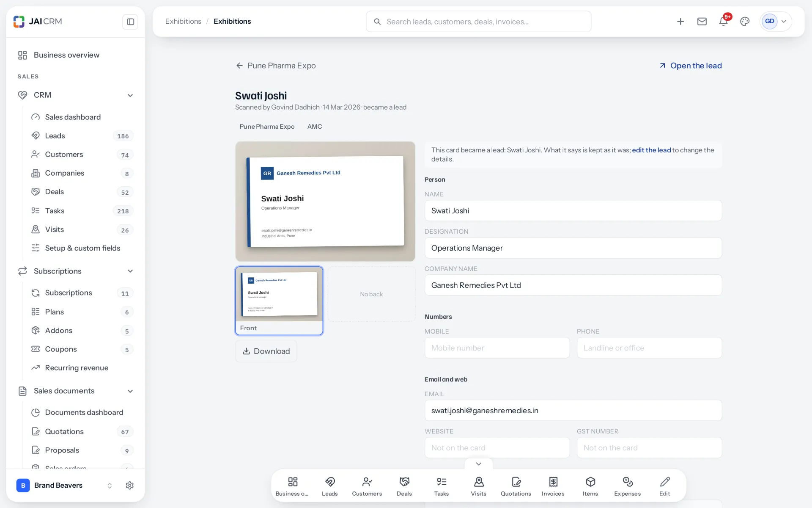Open Business overview in the bottom dock
The width and height of the screenshot is (812, 508).
(x=292, y=486)
